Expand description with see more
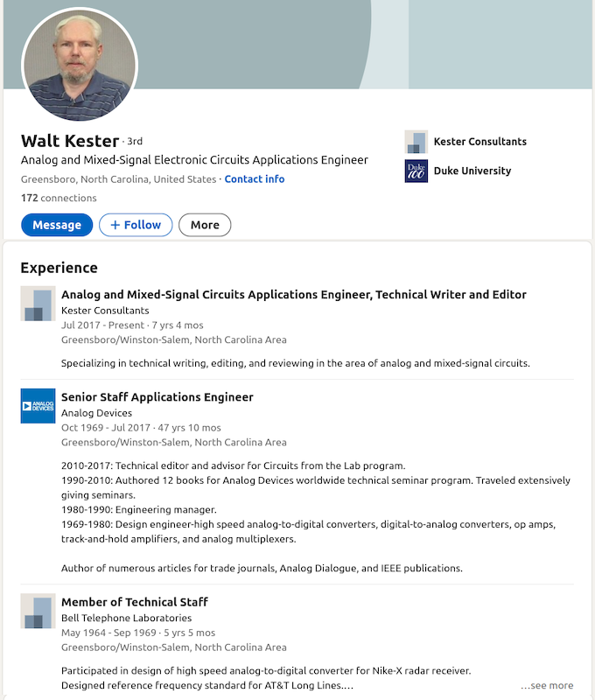 pyautogui.click(x=547, y=685)
